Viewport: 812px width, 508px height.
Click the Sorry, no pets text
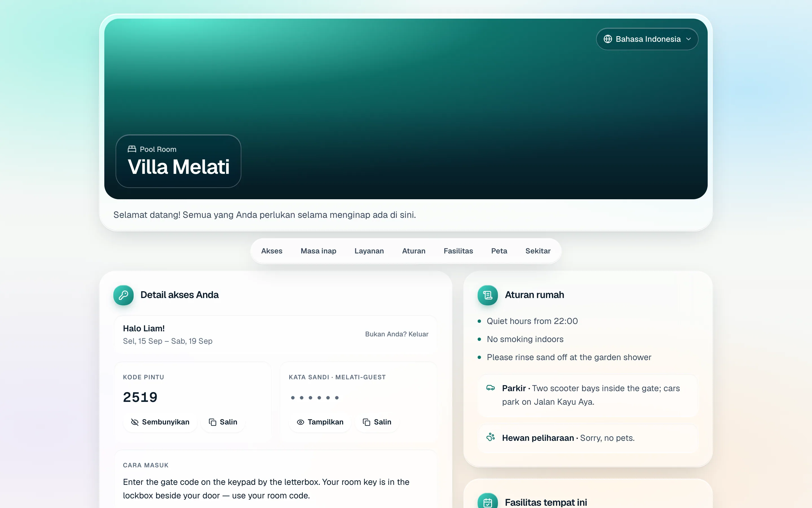coord(607,438)
